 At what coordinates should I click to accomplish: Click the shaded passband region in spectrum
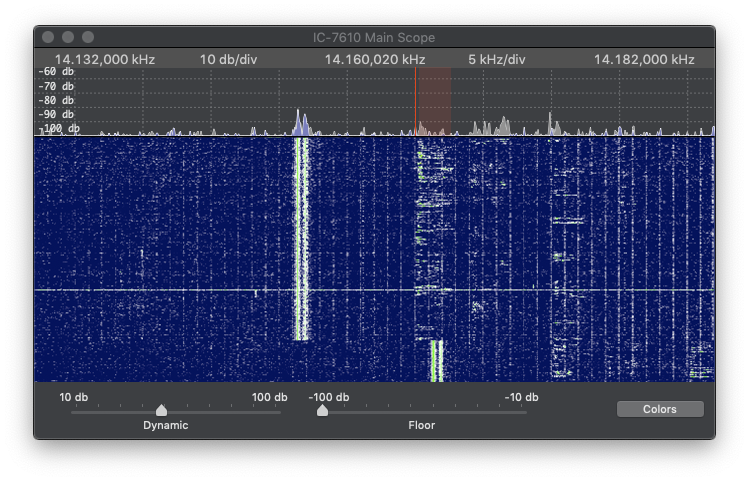coord(433,101)
